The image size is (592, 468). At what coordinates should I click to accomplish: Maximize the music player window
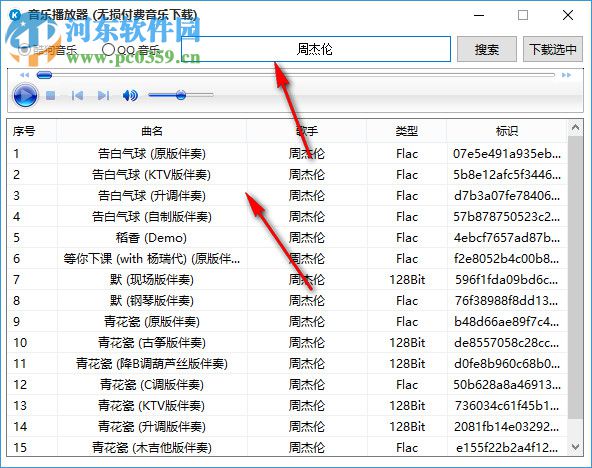[x=523, y=15]
